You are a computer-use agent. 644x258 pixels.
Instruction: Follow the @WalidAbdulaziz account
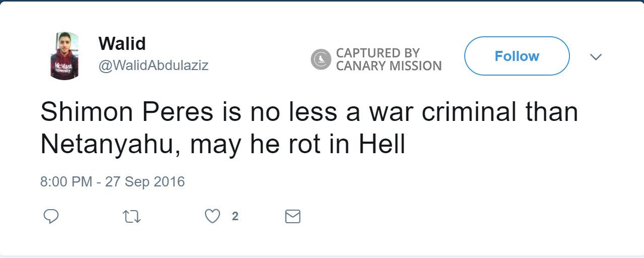tap(517, 56)
